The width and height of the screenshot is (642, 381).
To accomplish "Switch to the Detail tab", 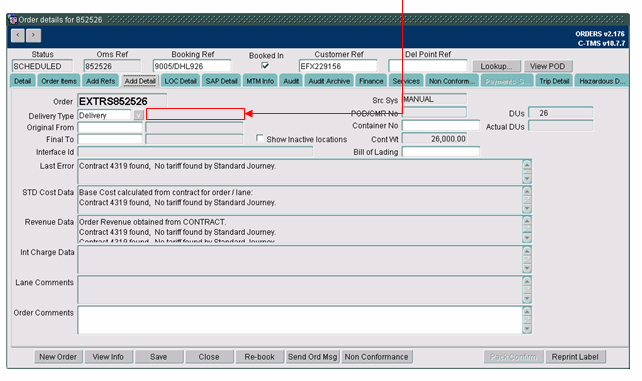I will click(23, 81).
